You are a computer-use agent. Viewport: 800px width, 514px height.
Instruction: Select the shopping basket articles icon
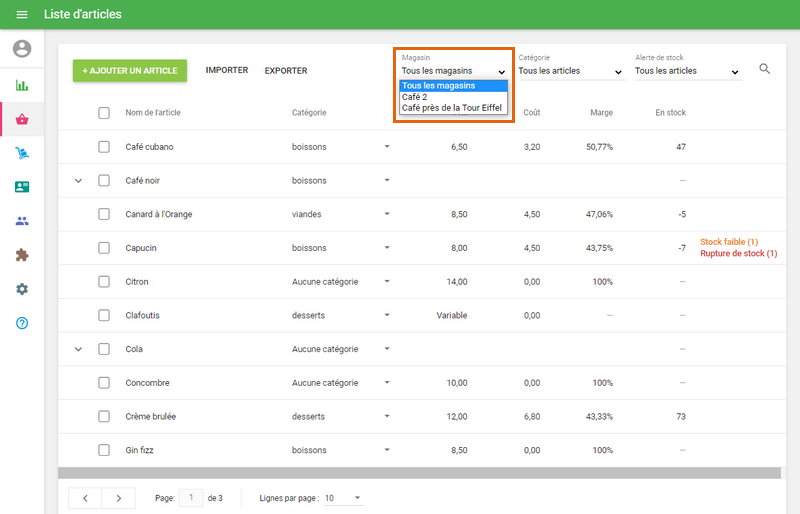[22, 120]
